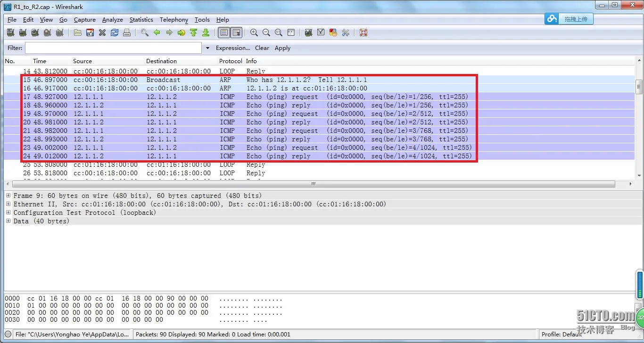Open the Statistics menu
Image resolution: width=644 pixels, height=343 pixels.
(141, 20)
